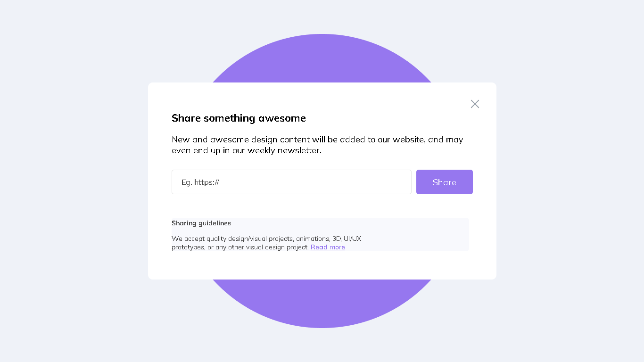Image resolution: width=644 pixels, height=362 pixels.
Task: Click the 'Share something awesome' heading
Action: tap(239, 118)
